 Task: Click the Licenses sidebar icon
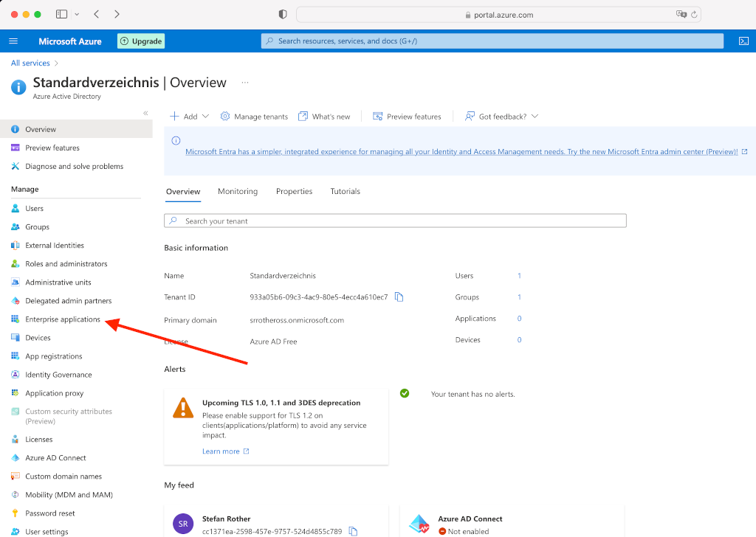click(x=15, y=439)
